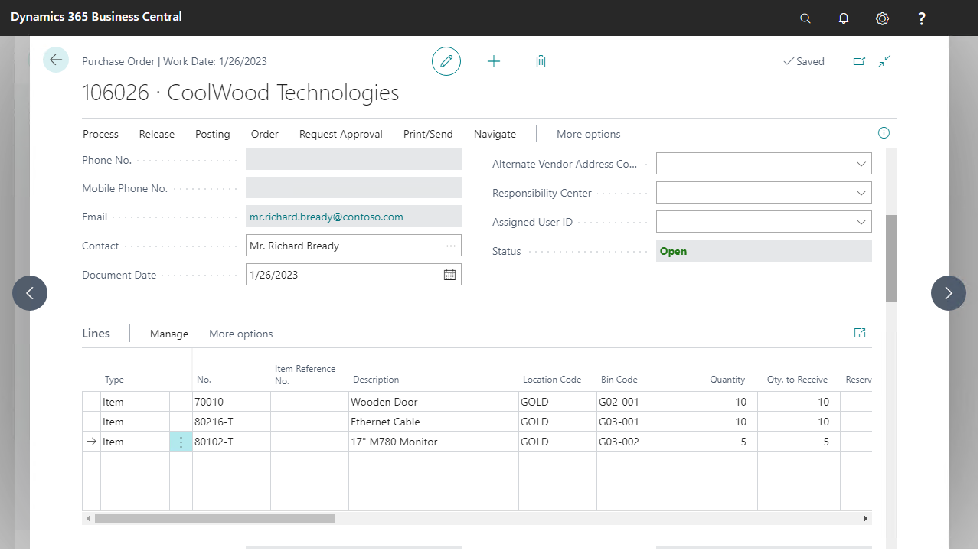Open Assigned User ID dropdown
This screenshot has width=980, height=551.
click(x=860, y=222)
